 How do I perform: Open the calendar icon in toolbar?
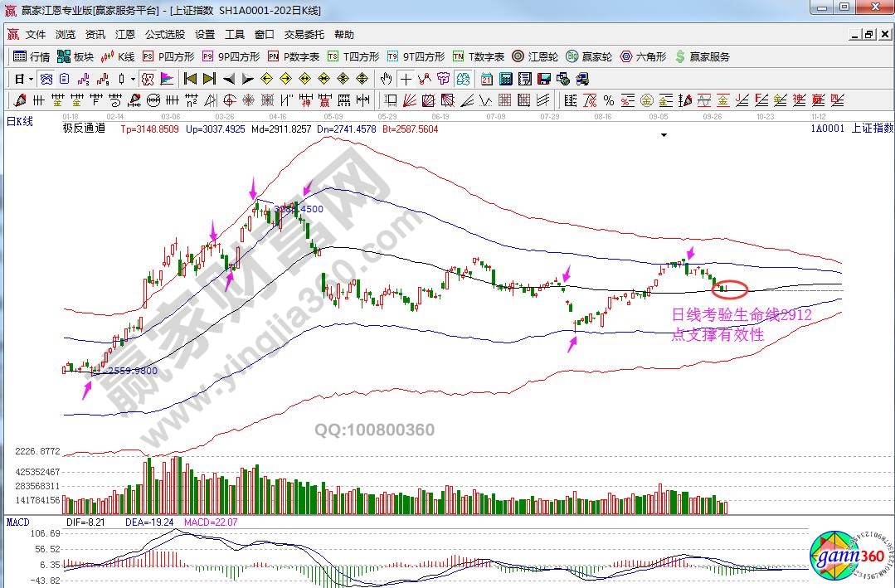click(487, 80)
